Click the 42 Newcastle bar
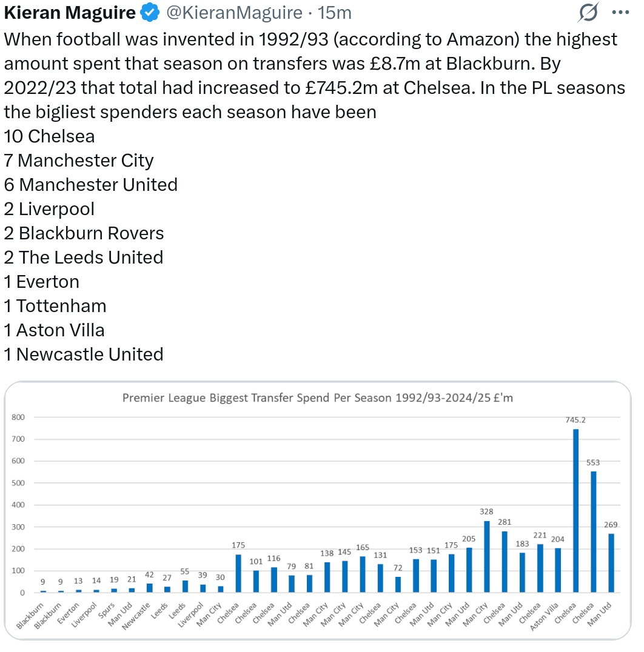 150,588
